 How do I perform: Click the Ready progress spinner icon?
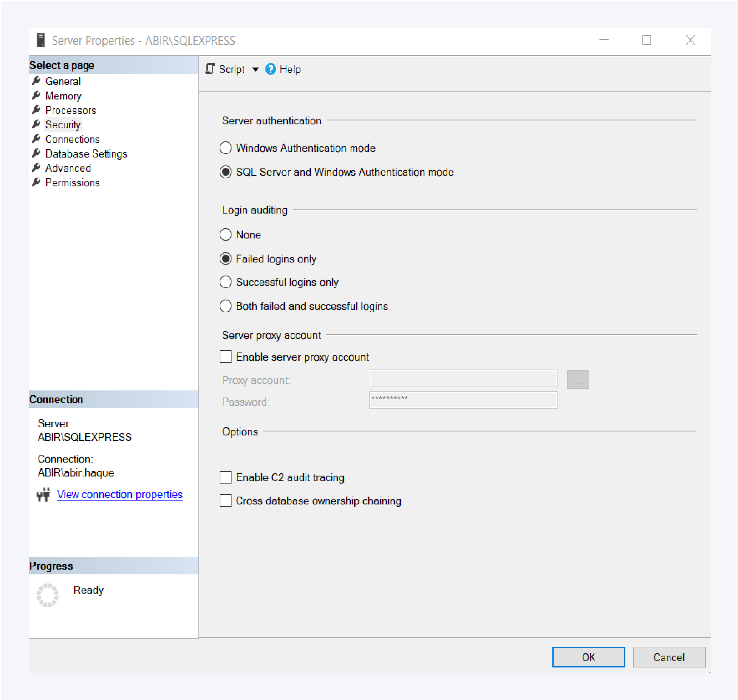click(48, 595)
